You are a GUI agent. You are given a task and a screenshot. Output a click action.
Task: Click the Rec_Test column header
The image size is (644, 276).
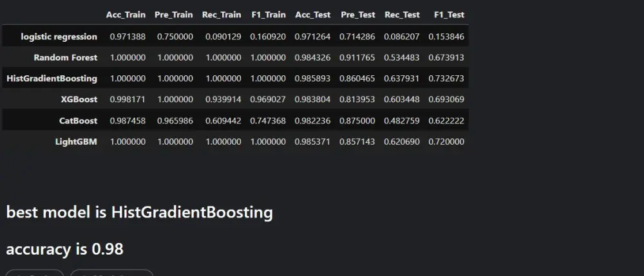tap(402, 15)
